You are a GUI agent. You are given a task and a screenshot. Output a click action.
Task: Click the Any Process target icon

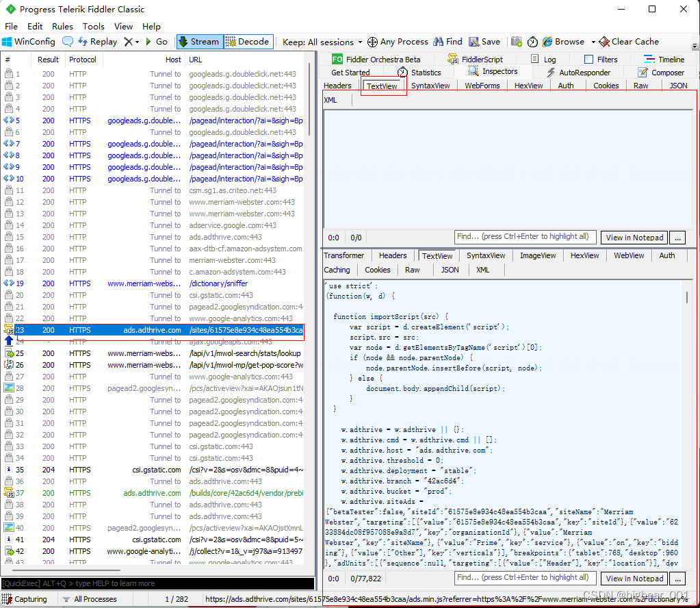372,42
